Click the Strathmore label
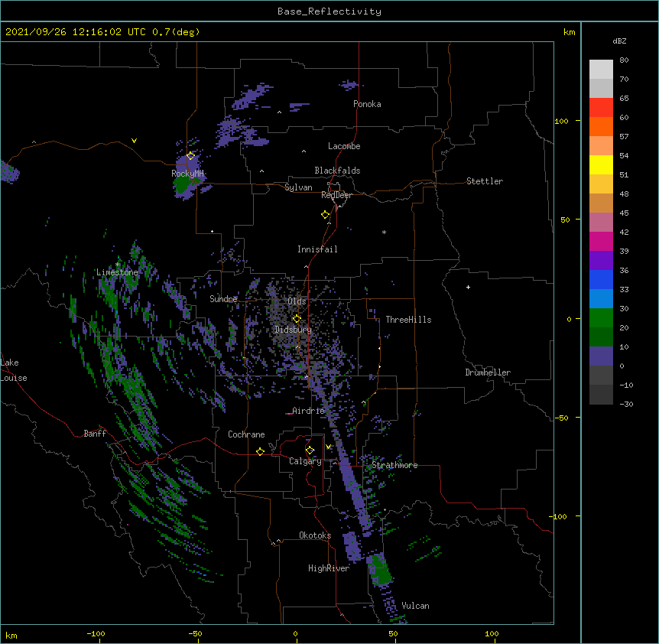The image size is (659, 644). point(394,465)
